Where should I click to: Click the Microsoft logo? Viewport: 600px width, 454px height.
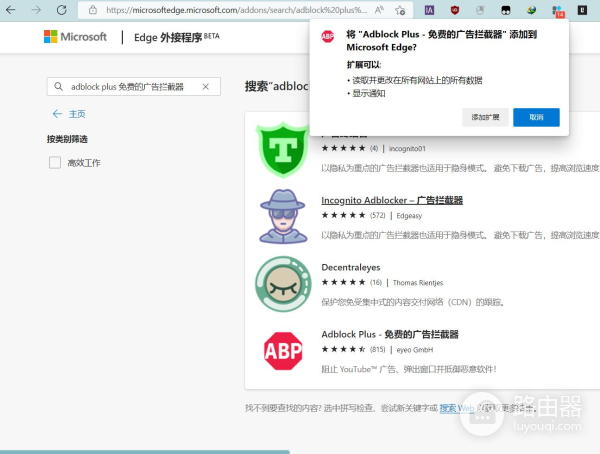coord(75,37)
